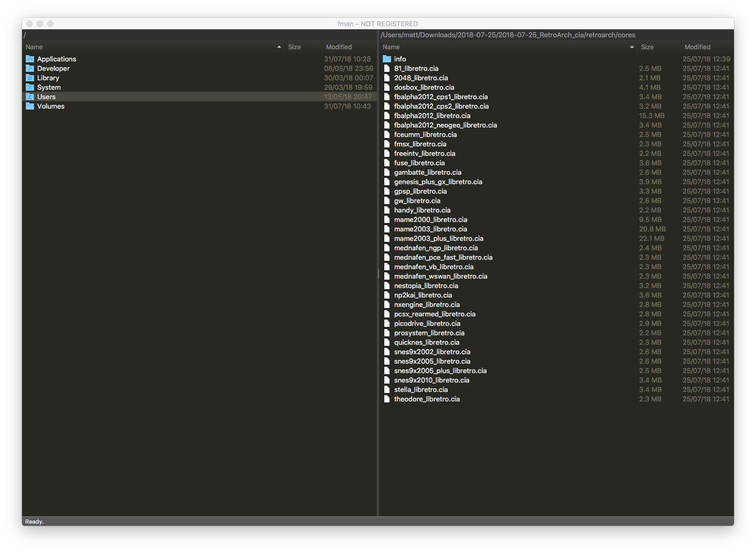The height and width of the screenshot is (552, 756).
Task: Toggle sorting by Modified in left pane
Action: (x=338, y=47)
